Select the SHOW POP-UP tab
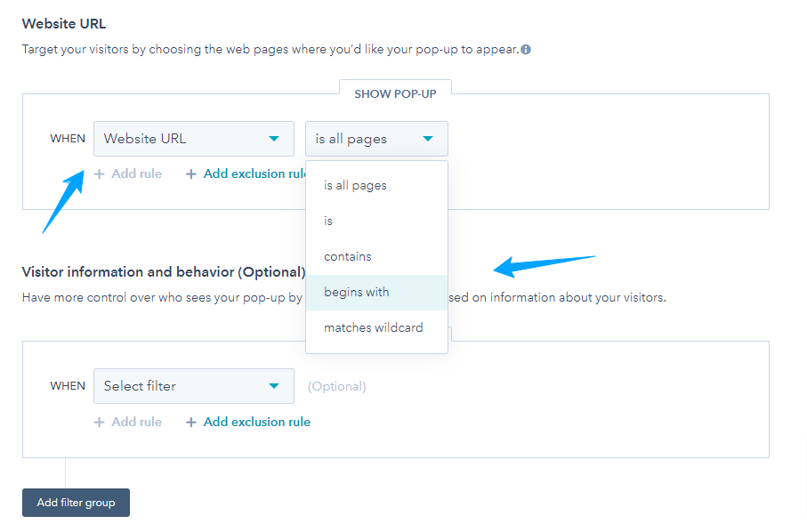Image resolution: width=807 pixels, height=532 pixels. pyautogui.click(x=394, y=93)
